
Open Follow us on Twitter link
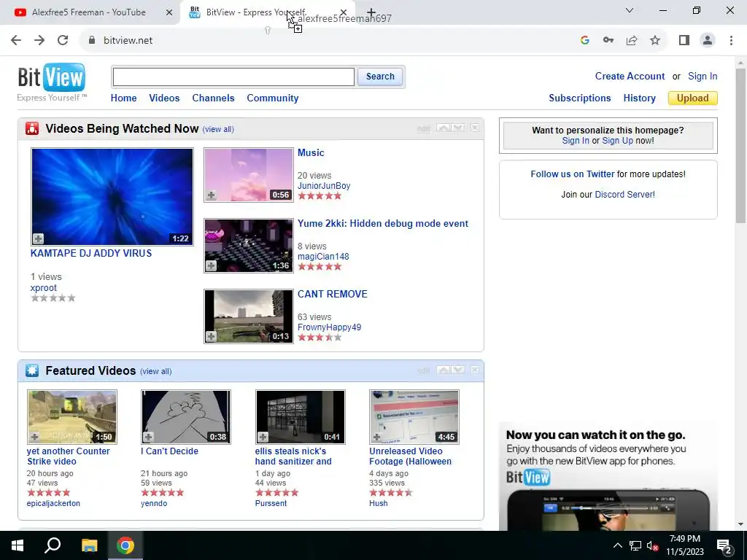tap(573, 174)
